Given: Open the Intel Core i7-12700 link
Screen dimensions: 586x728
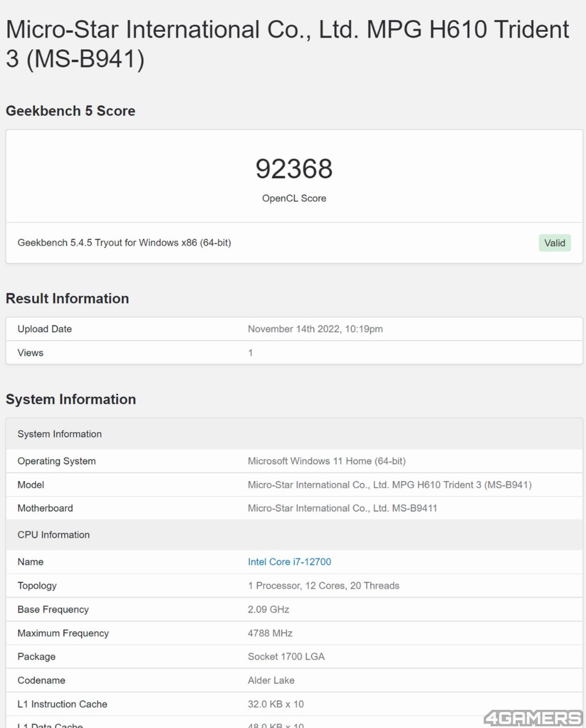Looking at the screenshot, I should [289, 562].
